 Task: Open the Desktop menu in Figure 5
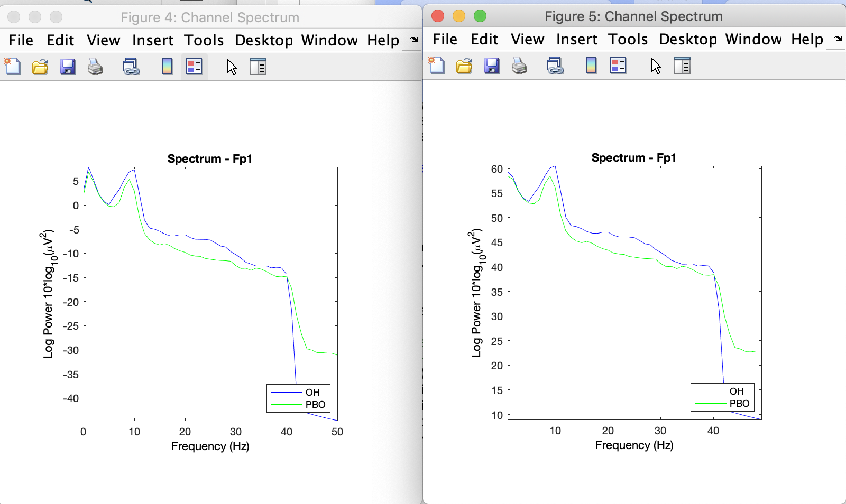(686, 39)
